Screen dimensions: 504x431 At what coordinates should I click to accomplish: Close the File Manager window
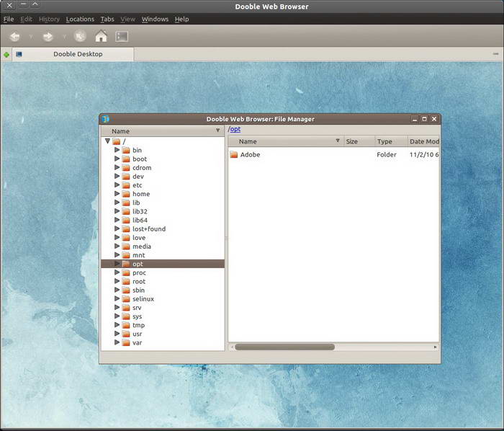[434, 120]
